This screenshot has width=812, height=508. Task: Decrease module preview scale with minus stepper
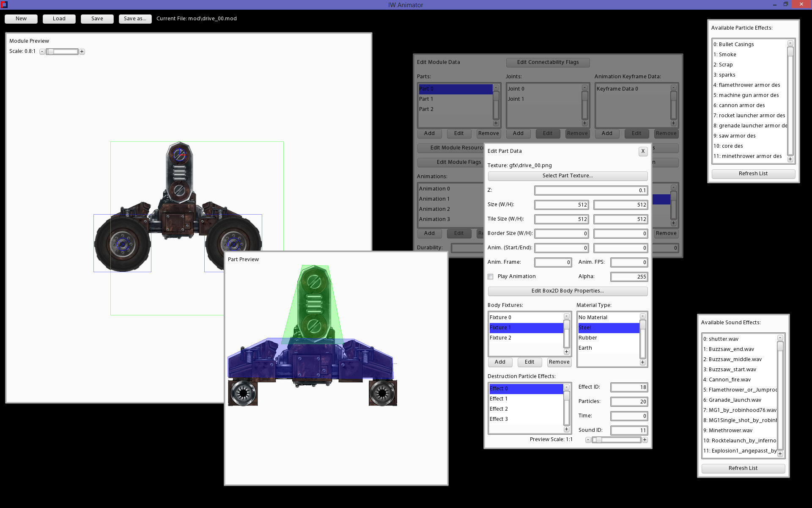click(x=42, y=51)
